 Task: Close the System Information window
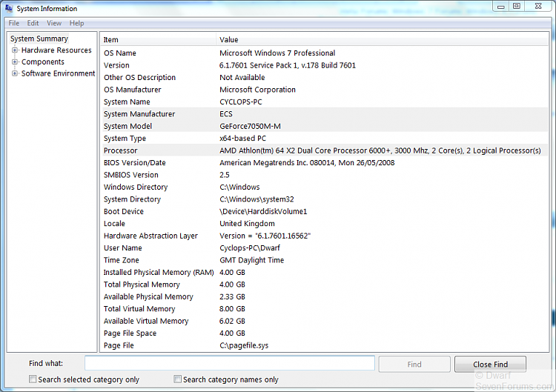click(538, 7)
